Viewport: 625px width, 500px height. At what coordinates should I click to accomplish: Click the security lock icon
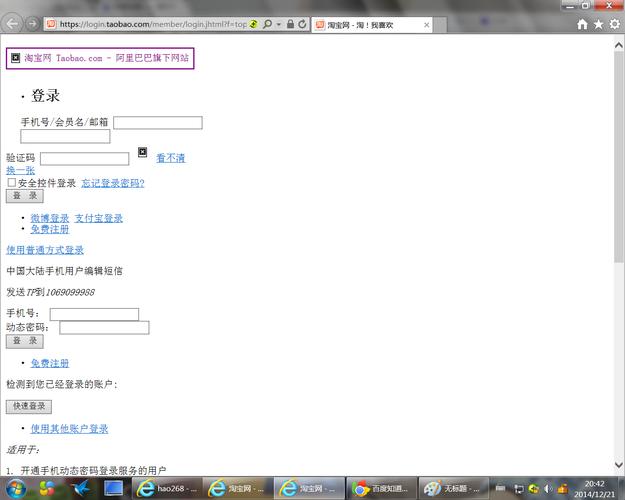click(290, 24)
